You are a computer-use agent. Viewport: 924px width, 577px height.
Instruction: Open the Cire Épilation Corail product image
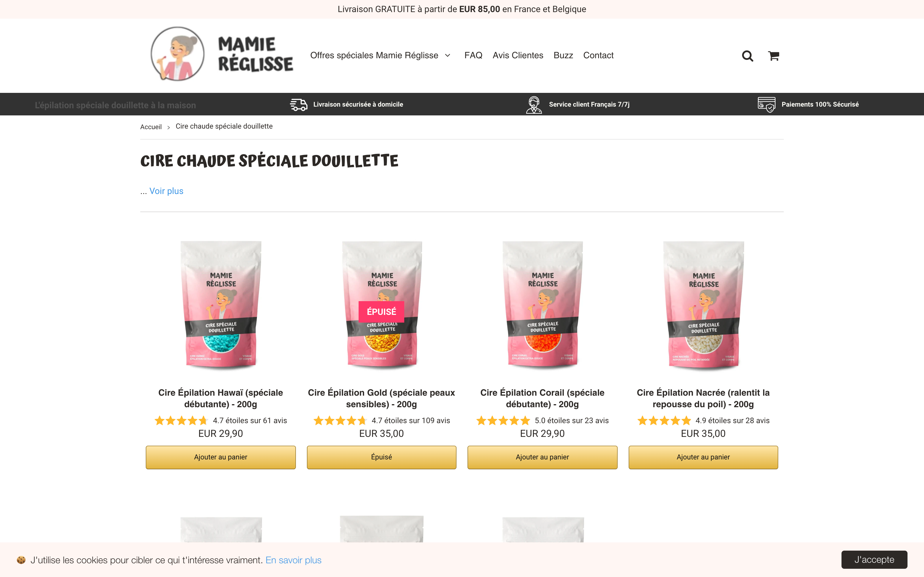(543, 305)
